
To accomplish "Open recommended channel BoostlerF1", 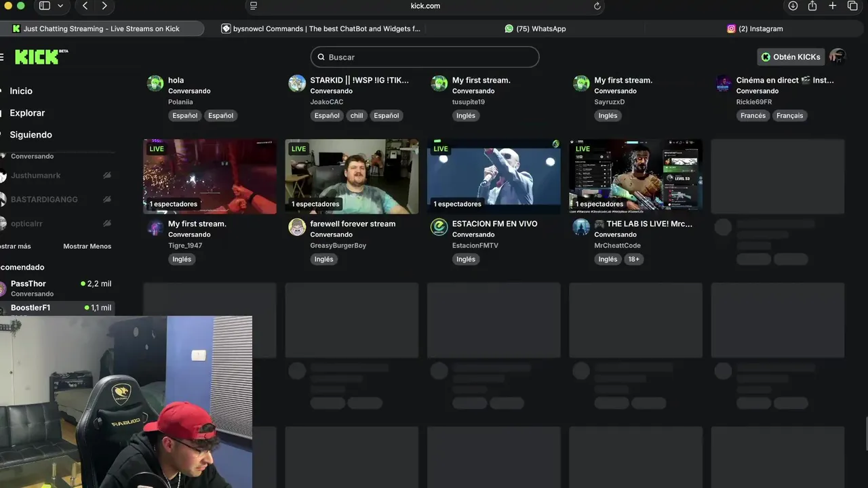I will click(58, 308).
